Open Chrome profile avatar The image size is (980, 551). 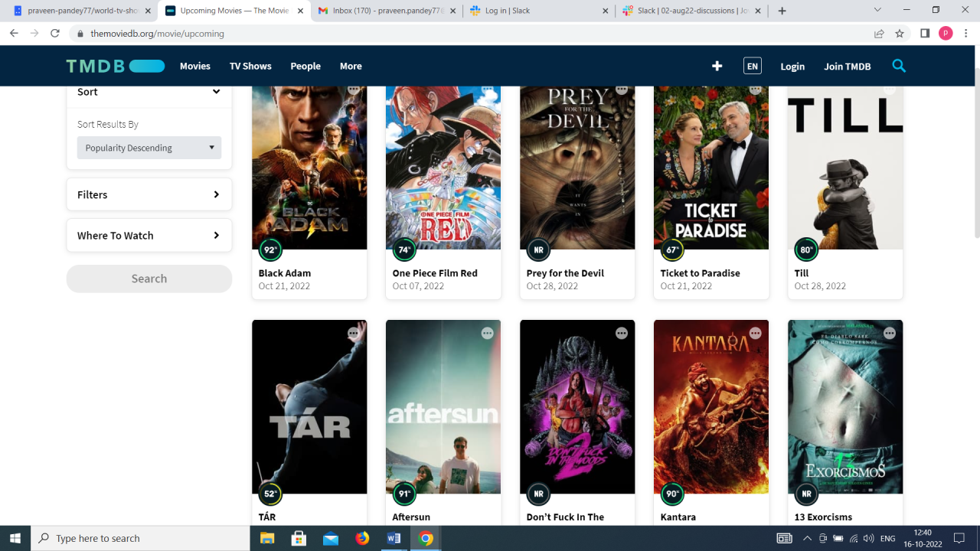click(946, 34)
